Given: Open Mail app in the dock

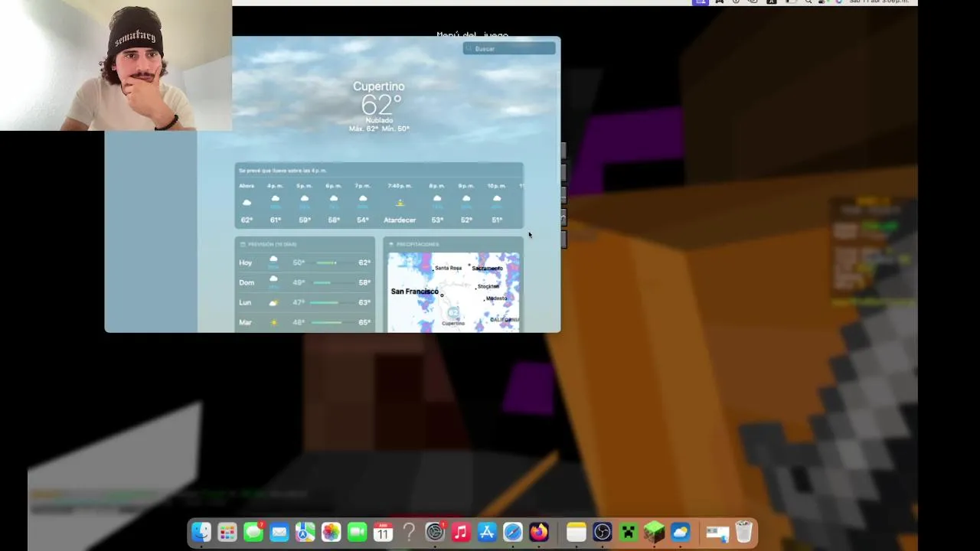Looking at the screenshot, I should (x=279, y=532).
